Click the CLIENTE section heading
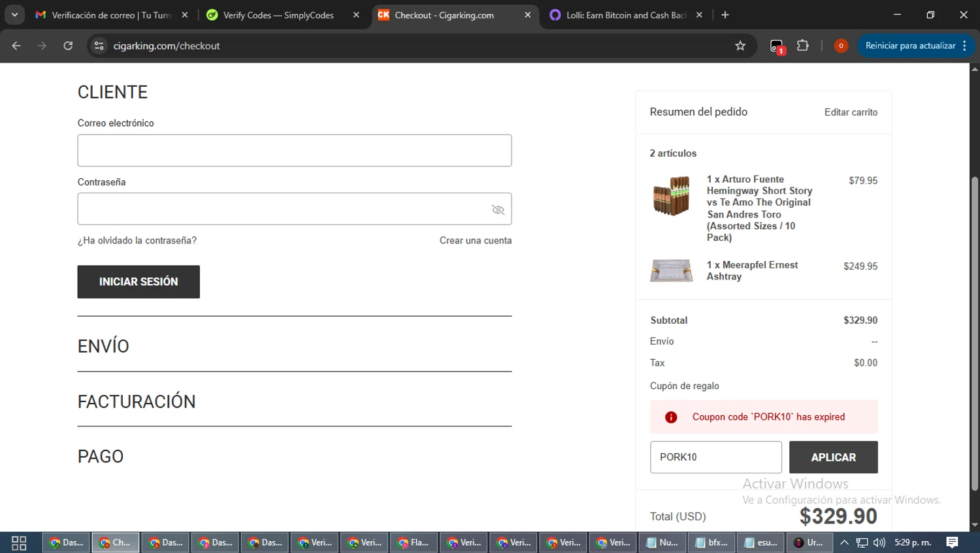This screenshot has width=980, height=553. 112,92
